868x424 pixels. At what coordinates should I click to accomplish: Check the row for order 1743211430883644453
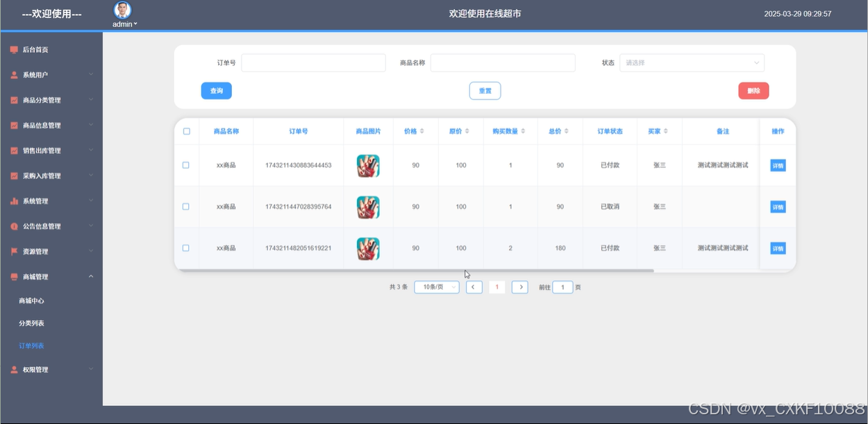click(x=185, y=165)
